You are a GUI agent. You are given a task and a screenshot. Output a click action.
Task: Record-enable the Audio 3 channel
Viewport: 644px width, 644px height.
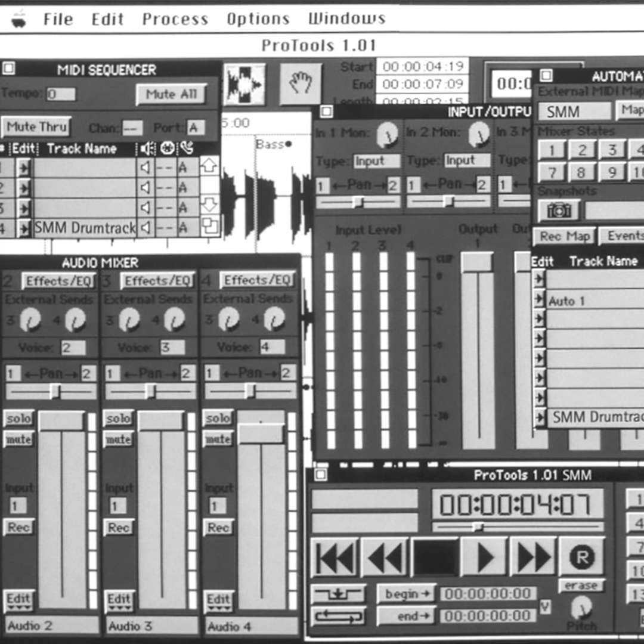(x=118, y=527)
